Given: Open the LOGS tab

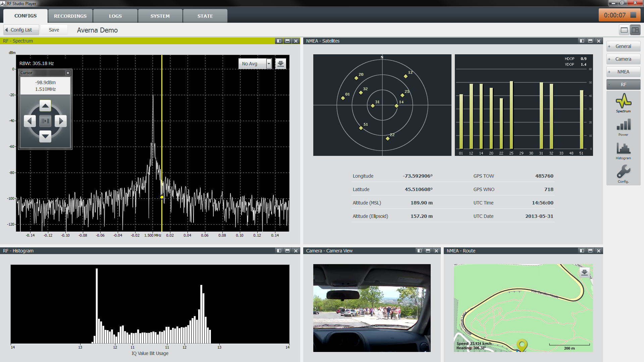Looking at the screenshot, I should click(x=115, y=16).
